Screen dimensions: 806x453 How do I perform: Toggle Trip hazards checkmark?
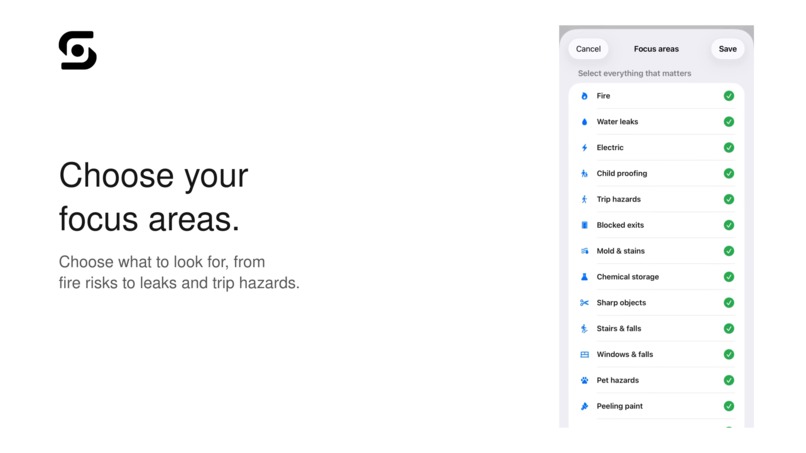(x=728, y=199)
